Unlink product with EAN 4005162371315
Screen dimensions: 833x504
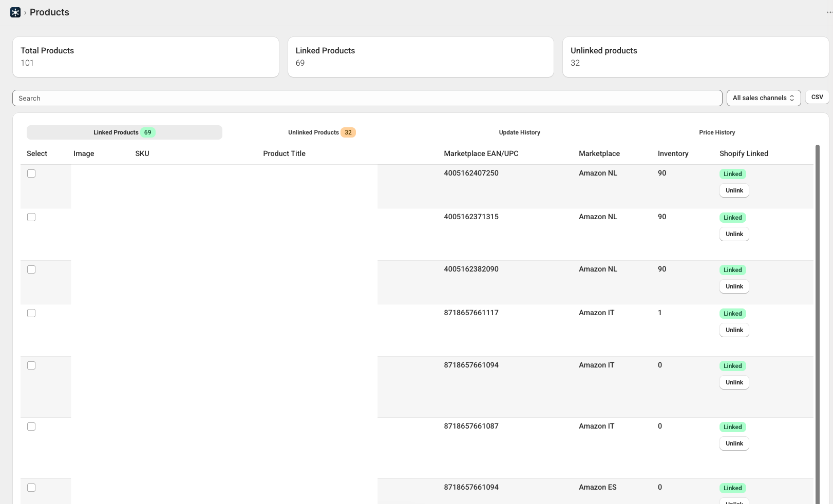734,234
